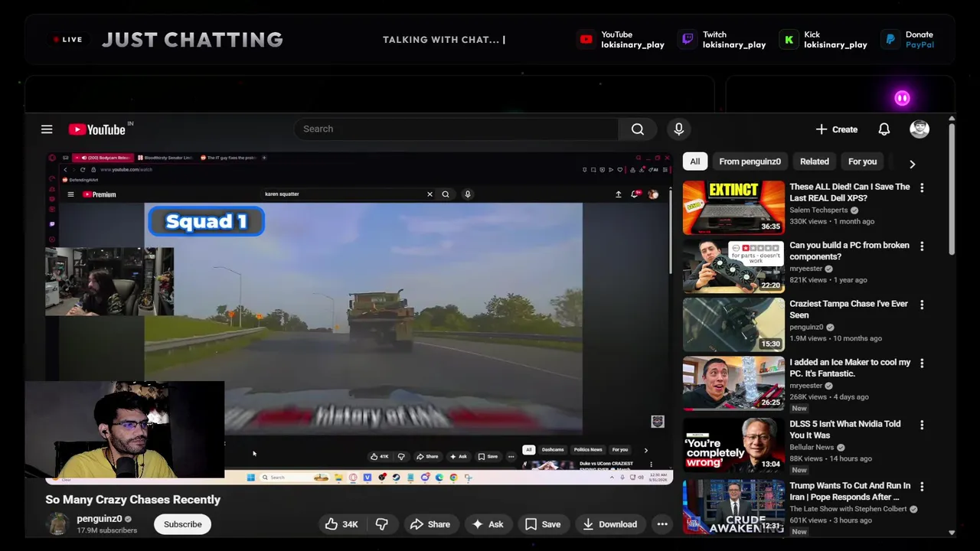
Task: Select the All filter chip
Action: click(x=694, y=161)
